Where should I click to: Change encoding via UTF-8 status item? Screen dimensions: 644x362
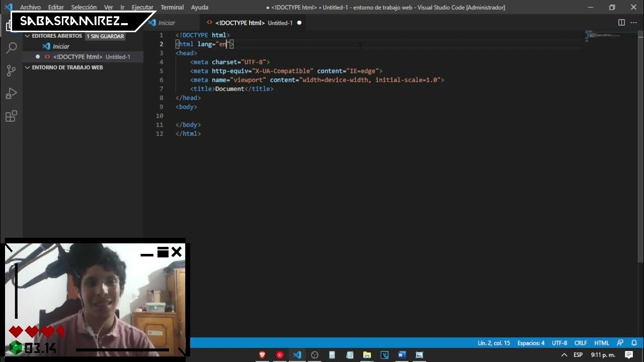[559, 343]
